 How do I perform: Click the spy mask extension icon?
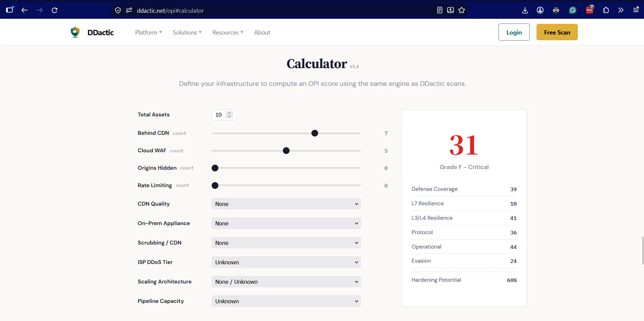556,10
